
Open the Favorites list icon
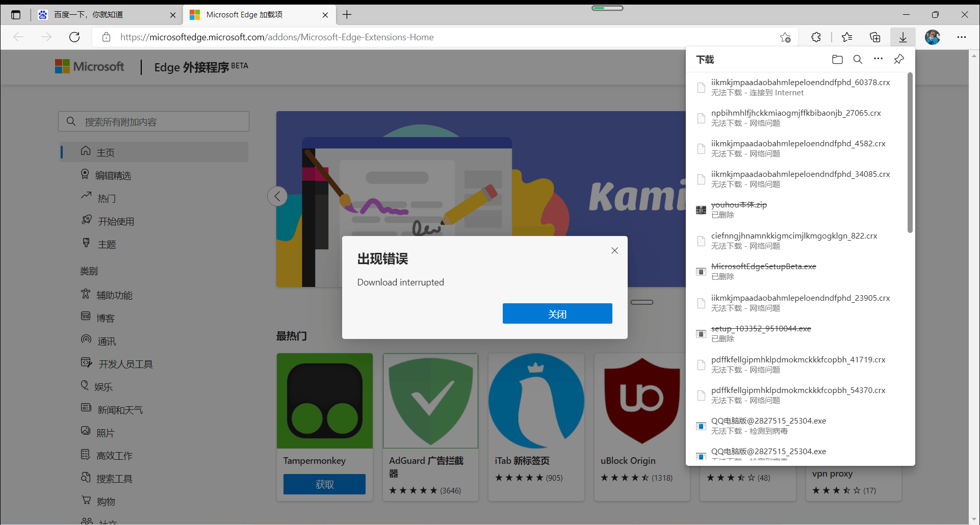847,37
